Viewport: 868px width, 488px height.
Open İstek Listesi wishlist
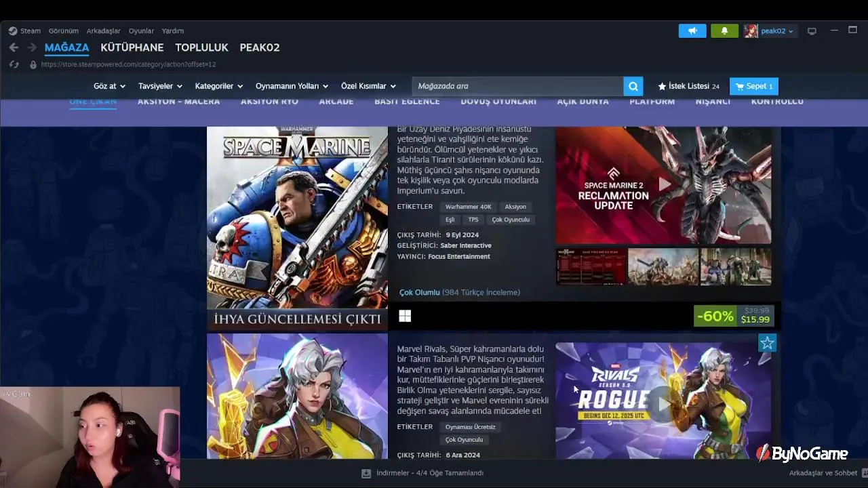click(x=688, y=86)
